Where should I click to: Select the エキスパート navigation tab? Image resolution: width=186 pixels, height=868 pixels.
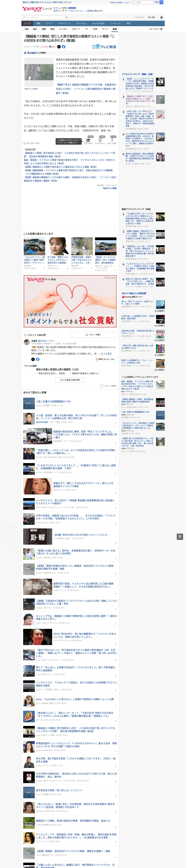64,24
